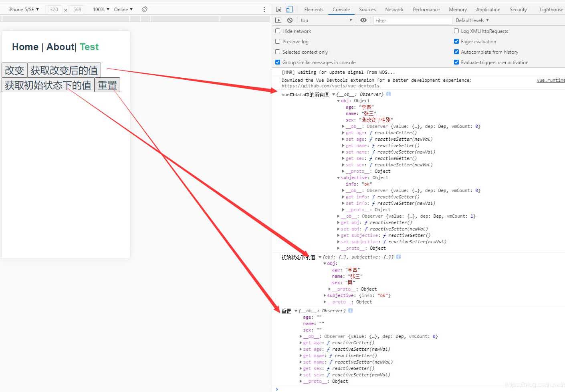Open the Default levels dropdown
The height and width of the screenshot is (392, 565).
(472, 20)
